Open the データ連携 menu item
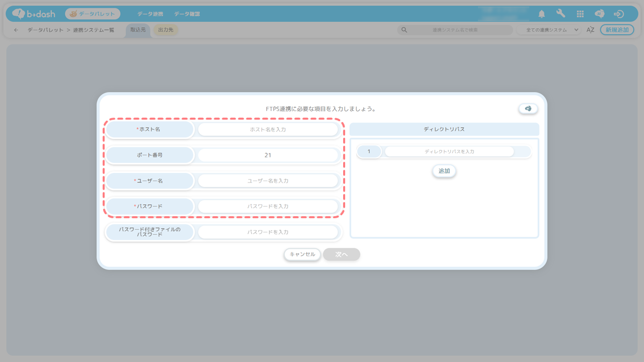 [x=150, y=14]
